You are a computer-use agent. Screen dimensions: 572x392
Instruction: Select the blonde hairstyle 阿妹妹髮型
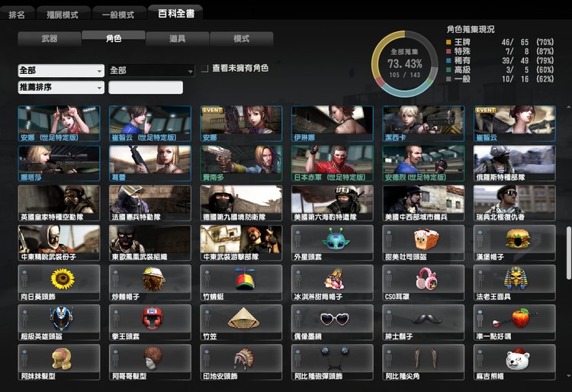pyautogui.click(x=59, y=362)
